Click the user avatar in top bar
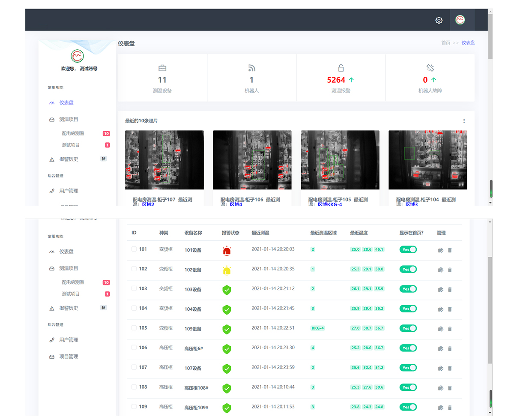 pos(460,20)
